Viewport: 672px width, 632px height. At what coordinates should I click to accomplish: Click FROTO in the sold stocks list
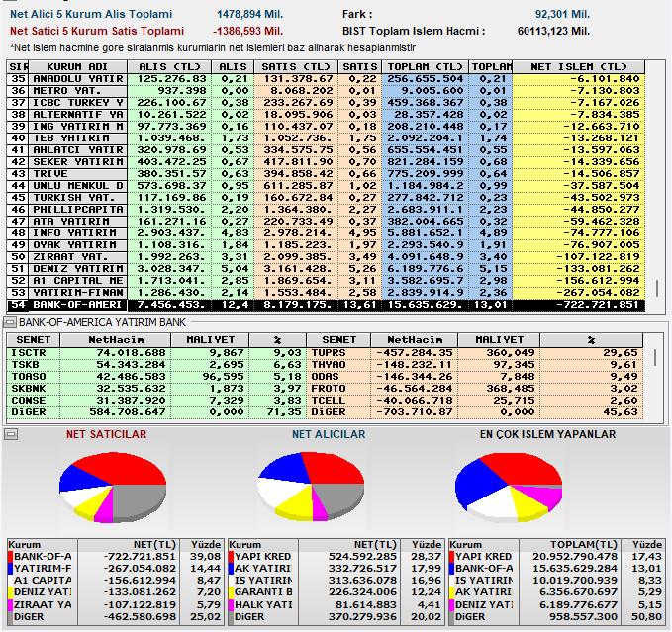click(329, 389)
